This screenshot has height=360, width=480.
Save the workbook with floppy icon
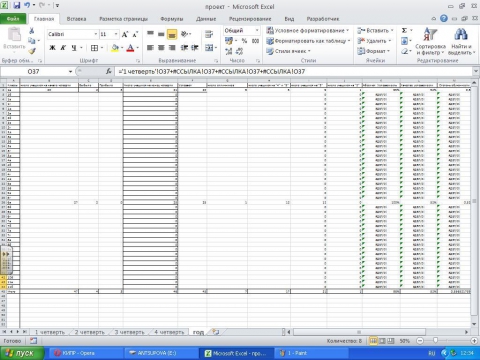point(17,5)
